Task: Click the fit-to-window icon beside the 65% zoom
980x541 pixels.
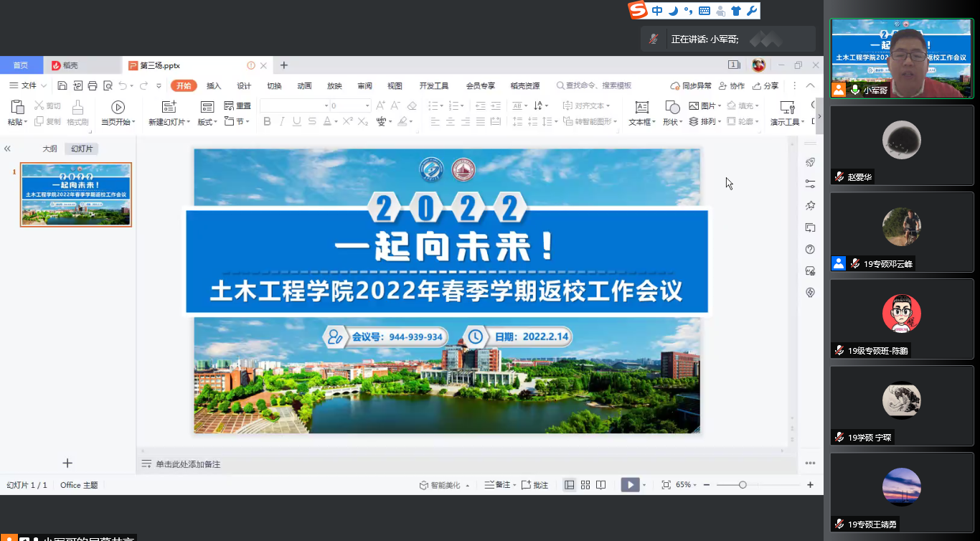Action: (666, 485)
